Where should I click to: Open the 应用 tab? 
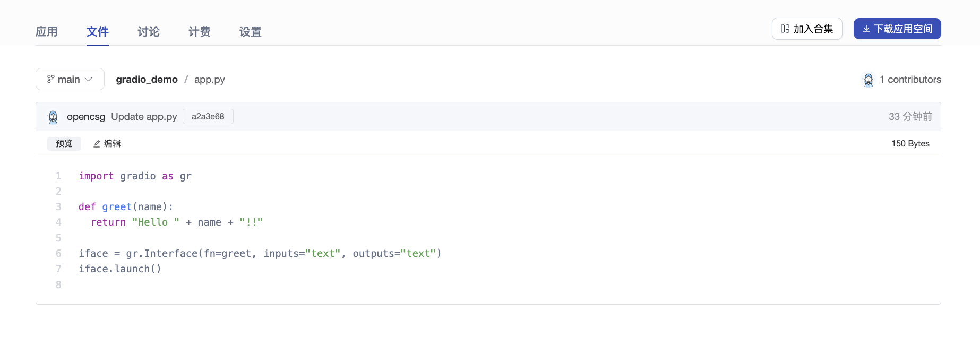[47, 32]
